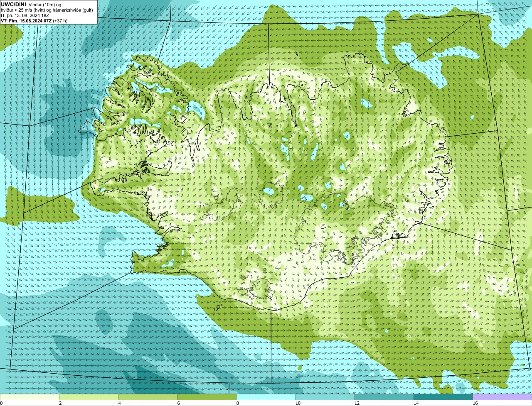This screenshot has height=406, width=532.
Task: Click the pale yellow 0–2 legend swatch
Action: pyautogui.click(x=30, y=397)
